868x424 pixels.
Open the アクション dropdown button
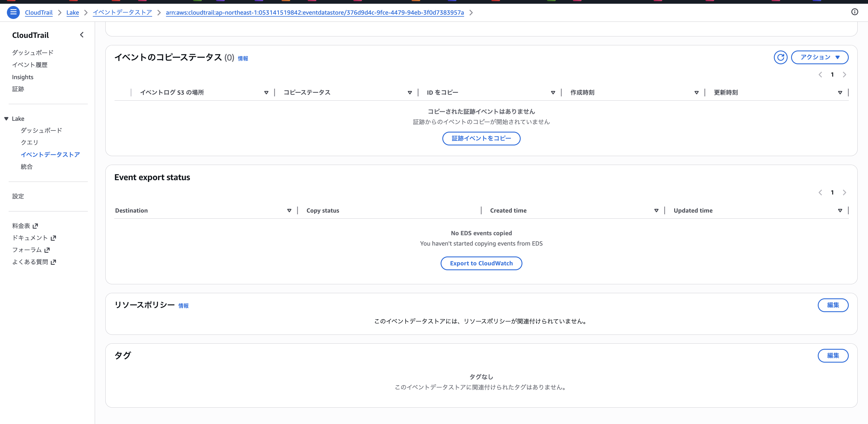coord(819,57)
